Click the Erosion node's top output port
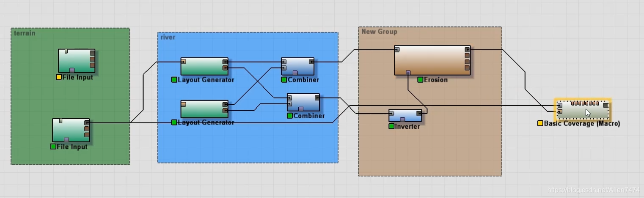Screen dimensions: 644x198 pos(468,49)
